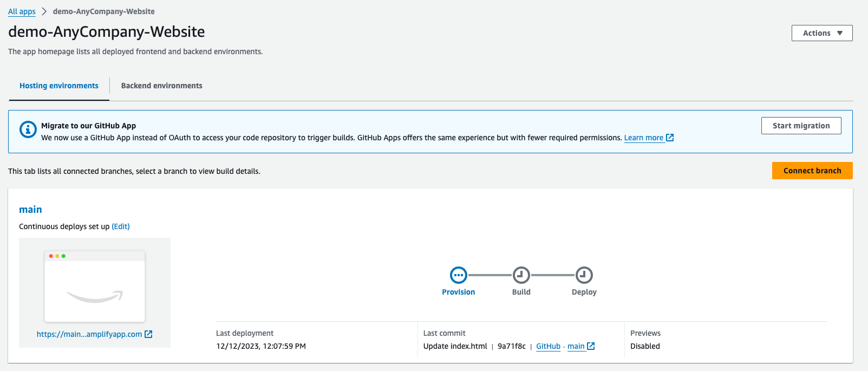Switch to Hosting environments tab
The width and height of the screenshot is (868, 371).
pos(59,86)
